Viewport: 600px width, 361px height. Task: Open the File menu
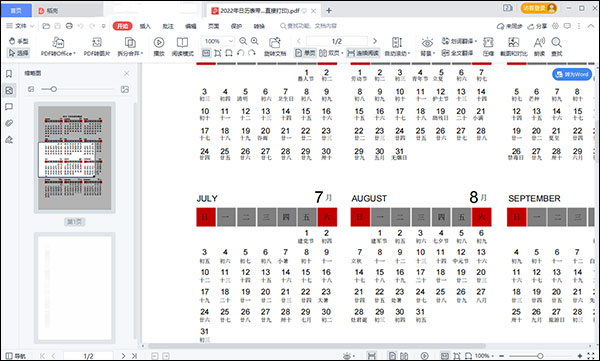click(20, 26)
